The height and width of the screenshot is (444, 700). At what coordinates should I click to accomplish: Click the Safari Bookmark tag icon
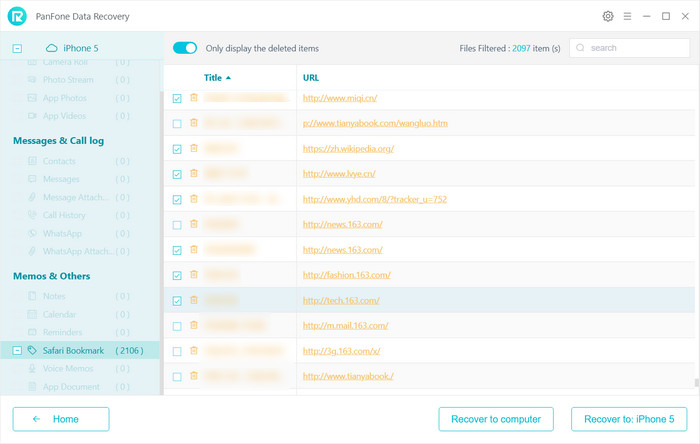click(x=32, y=350)
